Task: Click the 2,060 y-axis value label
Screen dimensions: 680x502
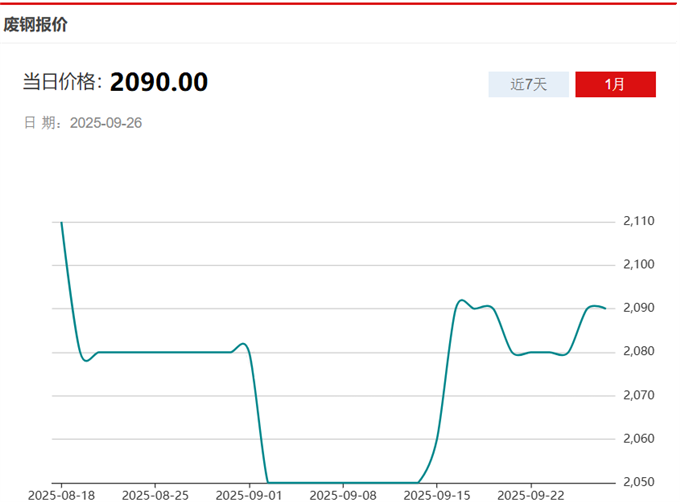Action: point(638,439)
